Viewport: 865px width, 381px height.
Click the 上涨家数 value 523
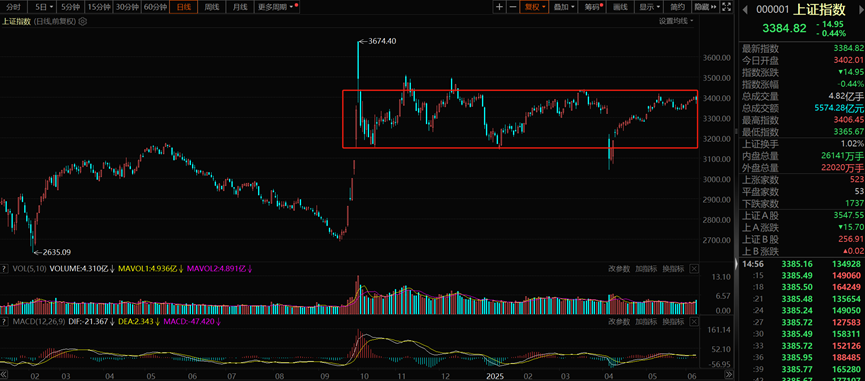click(856, 179)
